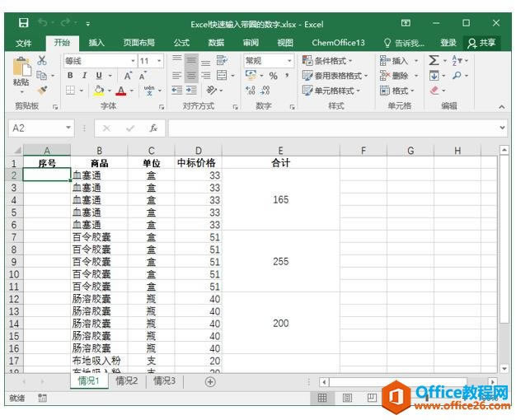Click the Sort and Filter icon
The image size is (516, 420).
tap(457, 60)
